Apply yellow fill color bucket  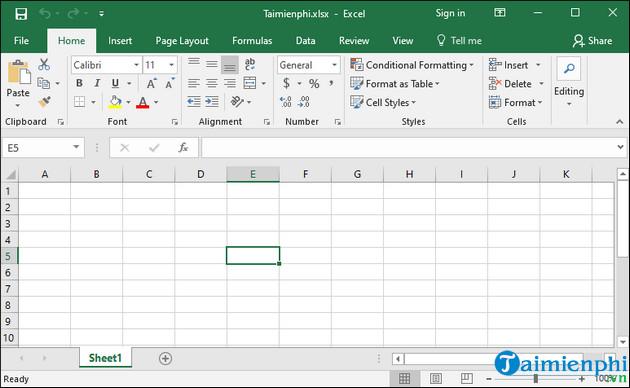point(115,102)
